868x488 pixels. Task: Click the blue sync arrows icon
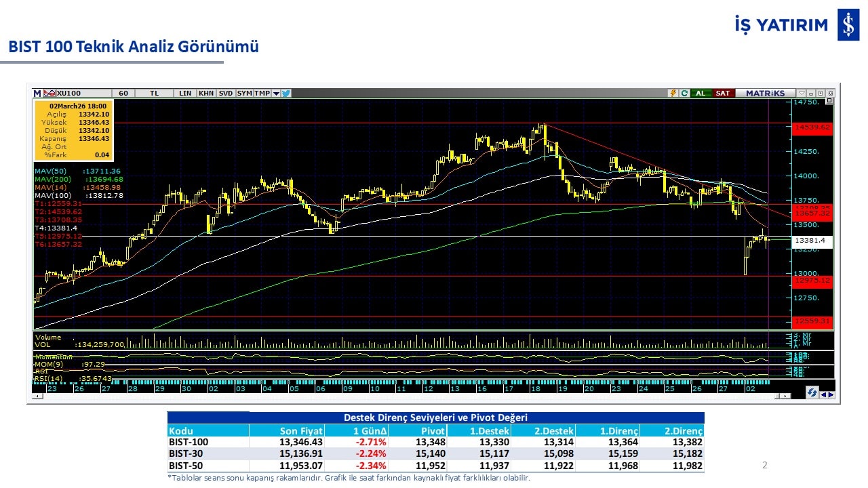811,393
